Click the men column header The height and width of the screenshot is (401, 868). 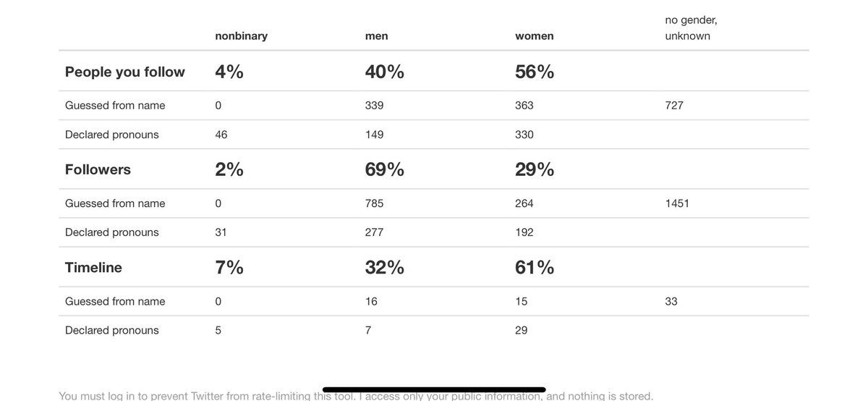pos(376,35)
